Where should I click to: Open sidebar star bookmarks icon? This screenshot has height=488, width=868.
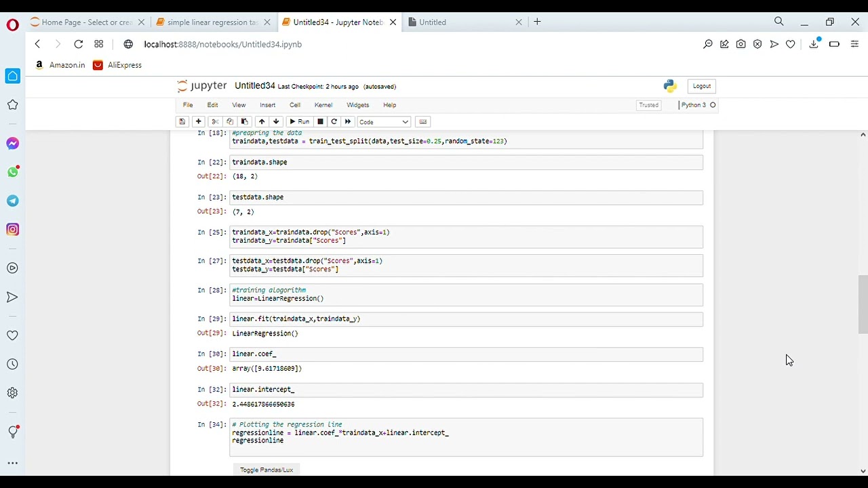tap(12, 104)
